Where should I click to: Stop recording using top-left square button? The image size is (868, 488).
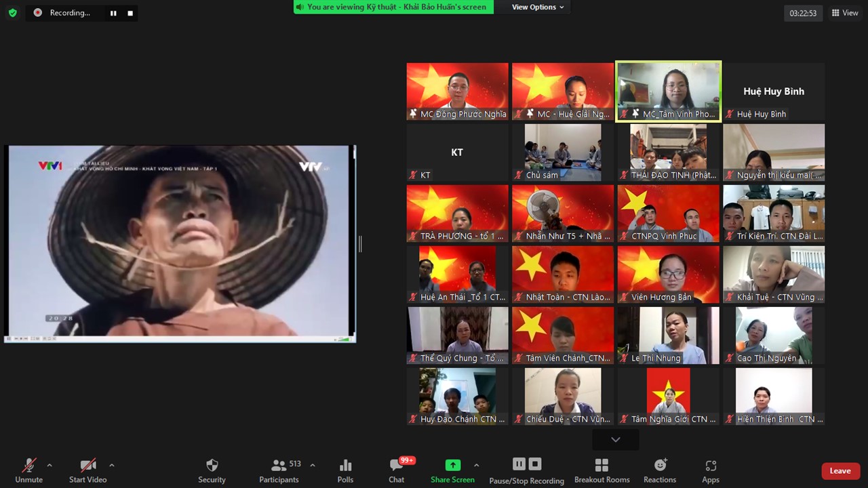[x=130, y=13]
